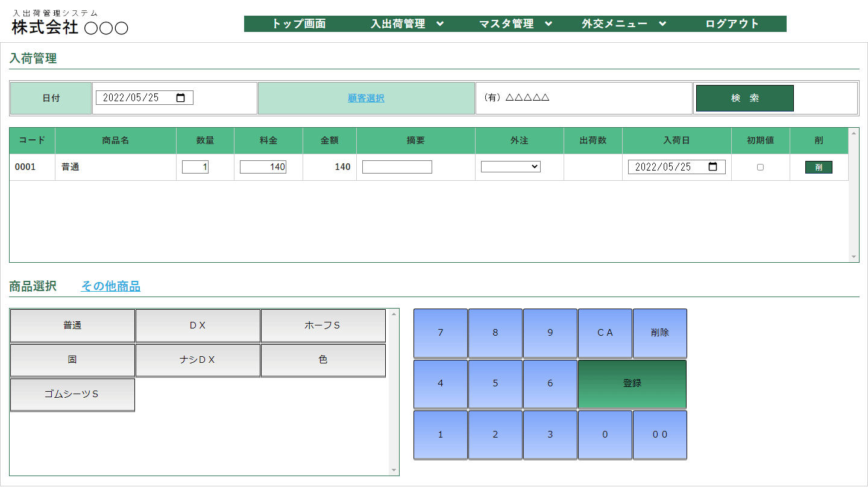The image size is (868, 493).
Task: Click ログアウト in the navigation bar
Action: click(x=732, y=24)
